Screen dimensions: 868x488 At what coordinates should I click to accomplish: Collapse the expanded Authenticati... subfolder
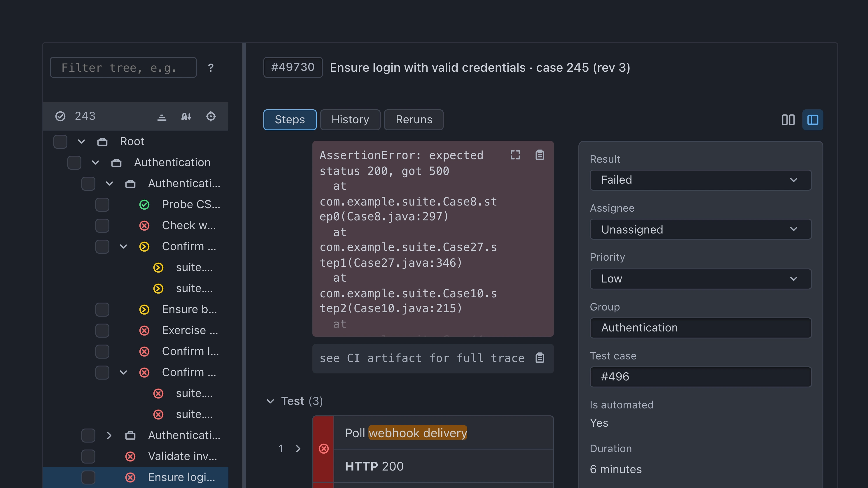coord(109,184)
